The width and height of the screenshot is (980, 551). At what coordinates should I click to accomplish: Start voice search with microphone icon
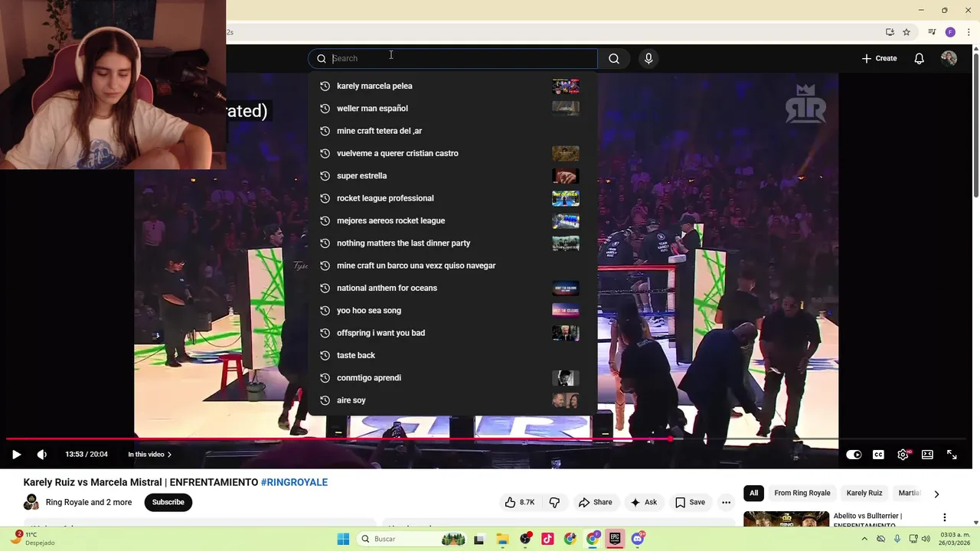click(648, 58)
